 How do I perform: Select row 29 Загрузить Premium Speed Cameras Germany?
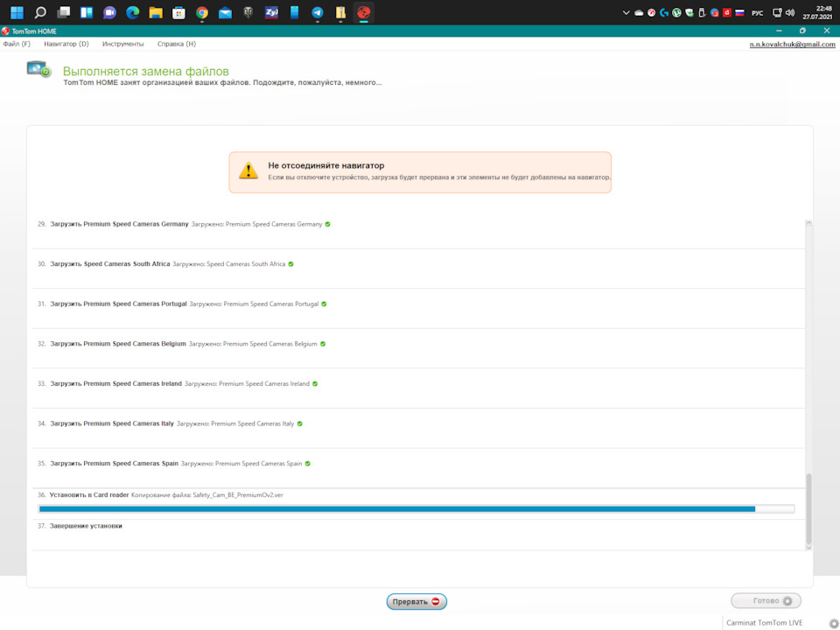coord(418,228)
